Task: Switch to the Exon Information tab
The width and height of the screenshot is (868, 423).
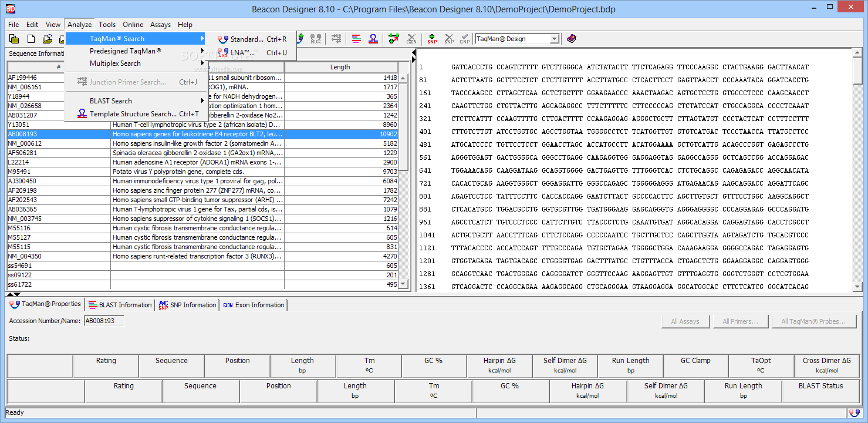Action: (254, 305)
